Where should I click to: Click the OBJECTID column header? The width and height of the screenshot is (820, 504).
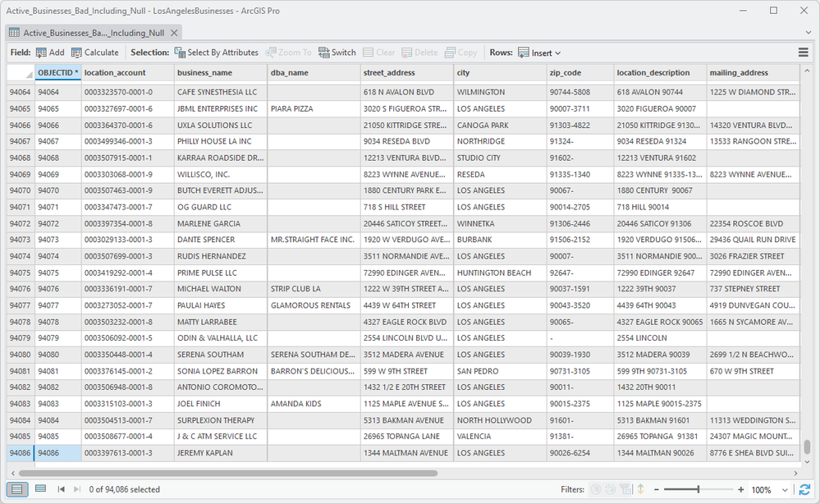[58, 73]
